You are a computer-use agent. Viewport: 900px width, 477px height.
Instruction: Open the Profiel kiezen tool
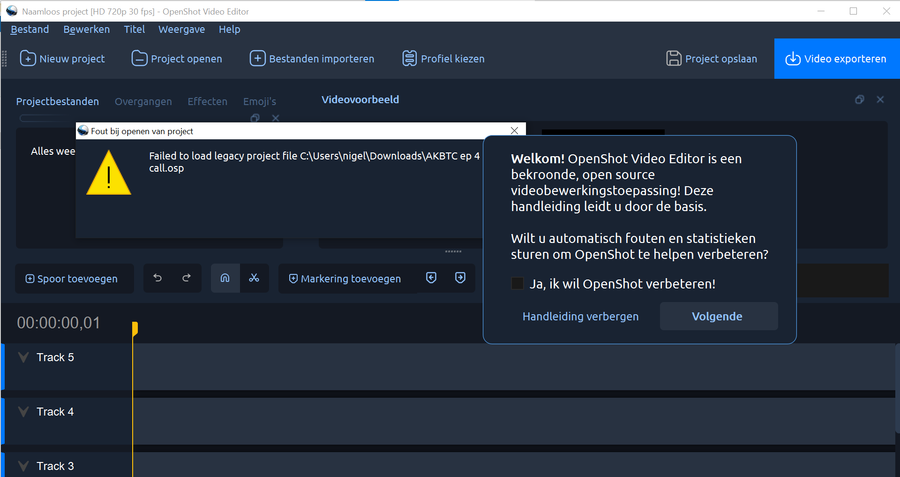443,59
